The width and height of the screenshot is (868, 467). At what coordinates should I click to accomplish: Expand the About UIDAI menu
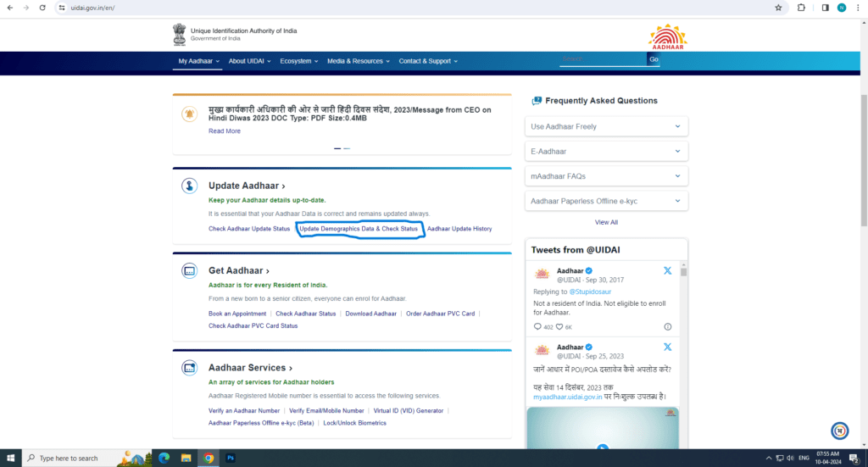click(x=250, y=61)
